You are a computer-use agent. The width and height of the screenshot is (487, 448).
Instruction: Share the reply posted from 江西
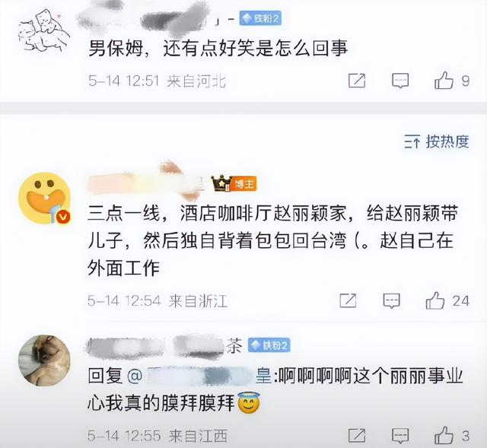(357, 436)
